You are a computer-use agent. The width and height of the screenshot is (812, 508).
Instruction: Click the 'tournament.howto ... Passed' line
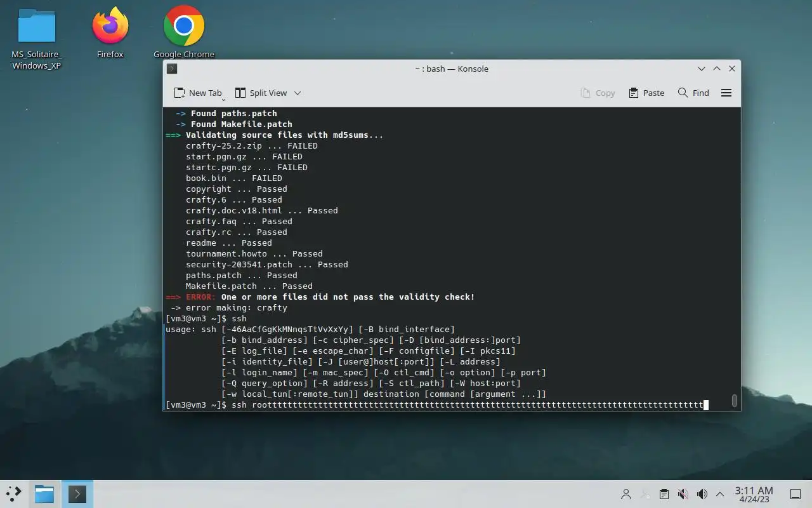coord(254,254)
